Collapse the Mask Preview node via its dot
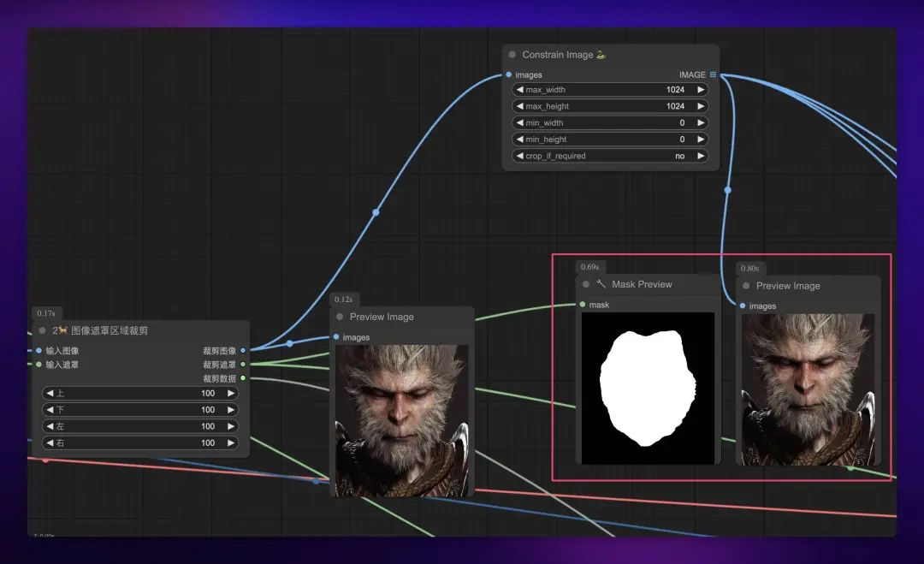The image size is (924, 564). (x=586, y=284)
